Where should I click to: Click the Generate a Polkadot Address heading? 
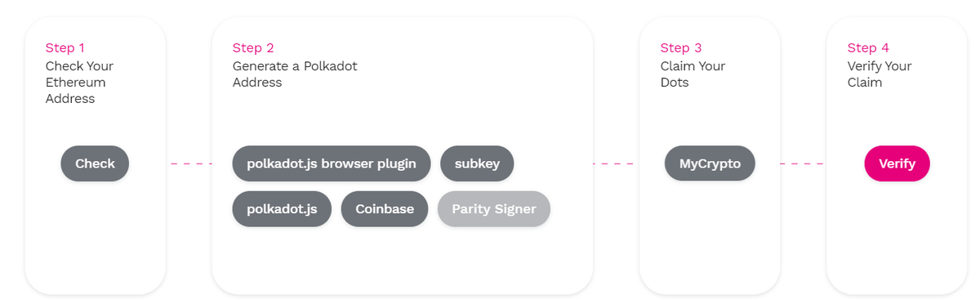click(x=295, y=74)
